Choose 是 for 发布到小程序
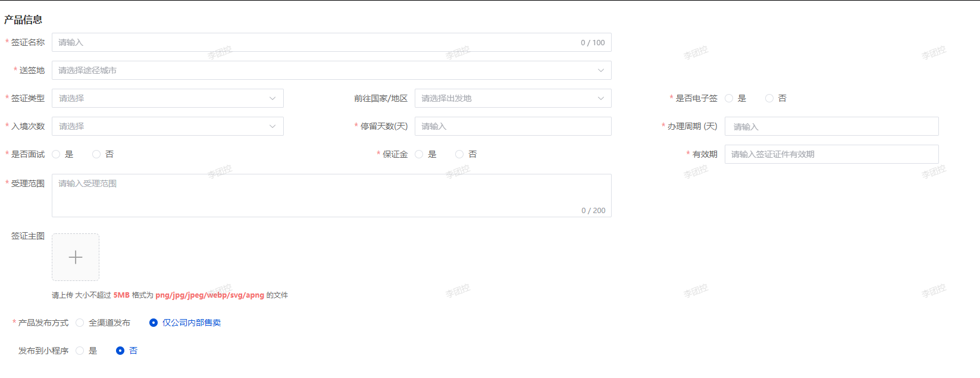Image resolution: width=980 pixels, height=378 pixels. coord(80,351)
